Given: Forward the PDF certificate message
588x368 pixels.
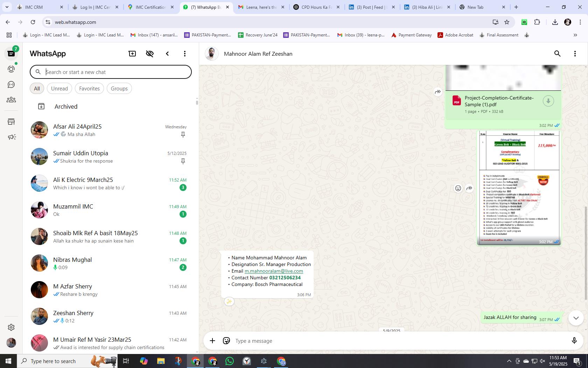Looking at the screenshot, I should (438, 92).
